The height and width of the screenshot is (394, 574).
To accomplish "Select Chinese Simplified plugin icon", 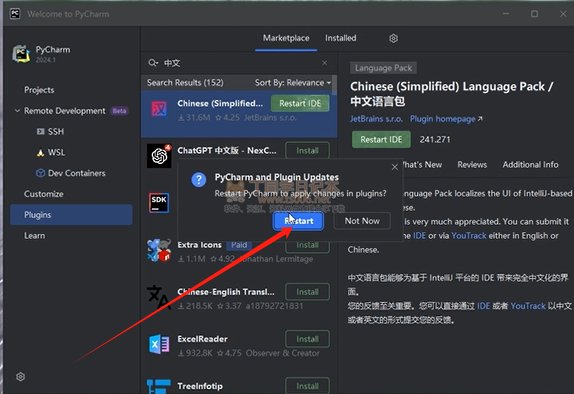I will (159, 109).
